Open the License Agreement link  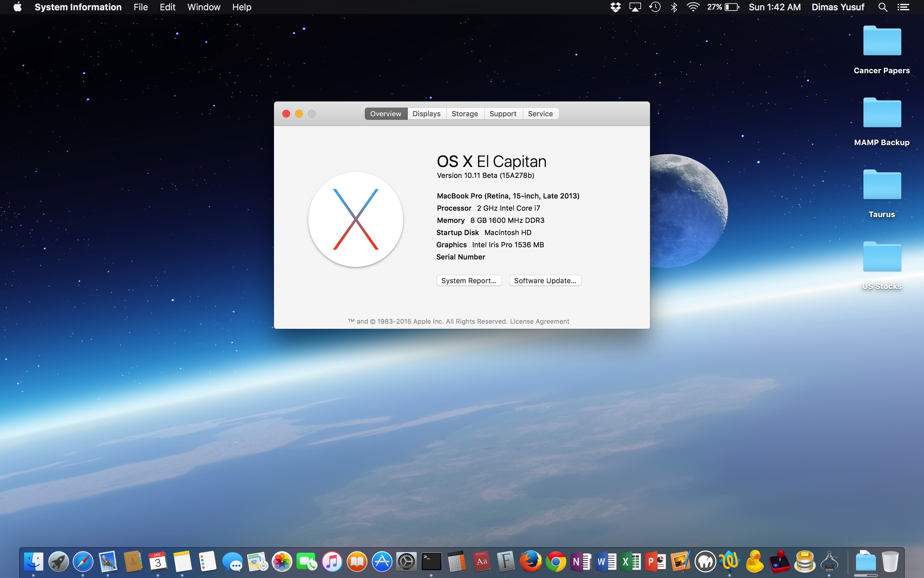pyautogui.click(x=540, y=321)
